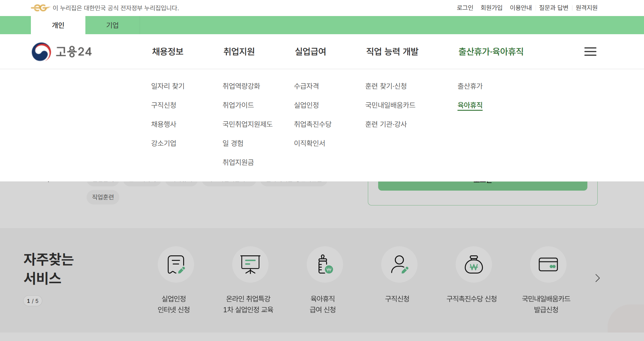Select the 구직신청 person icon
This screenshot has height=341, width=644.
pyautogui.click(x=399, y=264)
